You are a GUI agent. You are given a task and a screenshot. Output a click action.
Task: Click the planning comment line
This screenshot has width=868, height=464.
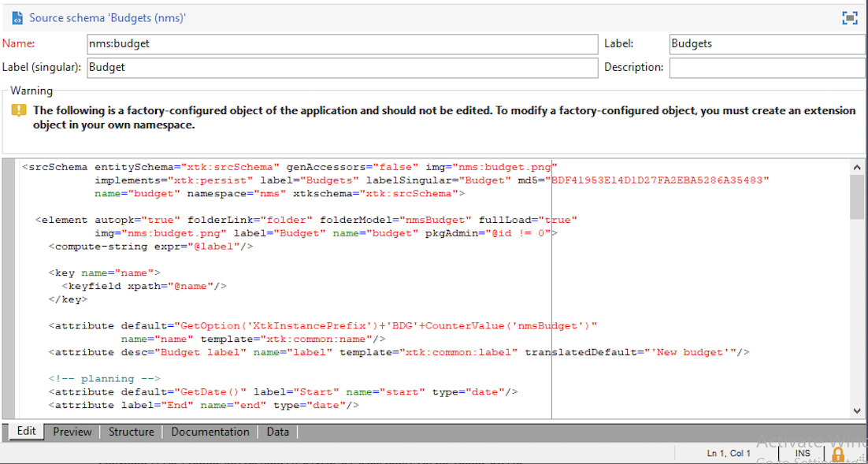(x=105, y=379)
